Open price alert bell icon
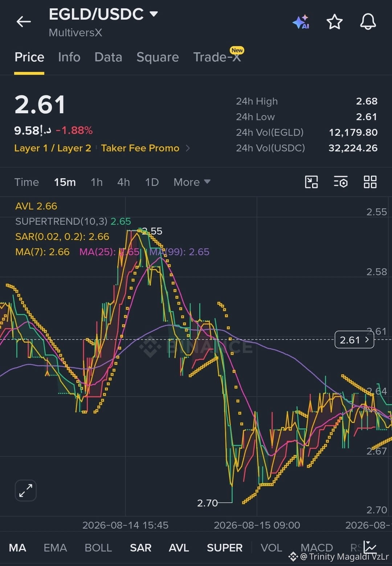 pyautogui.click(x=368, y=22)
